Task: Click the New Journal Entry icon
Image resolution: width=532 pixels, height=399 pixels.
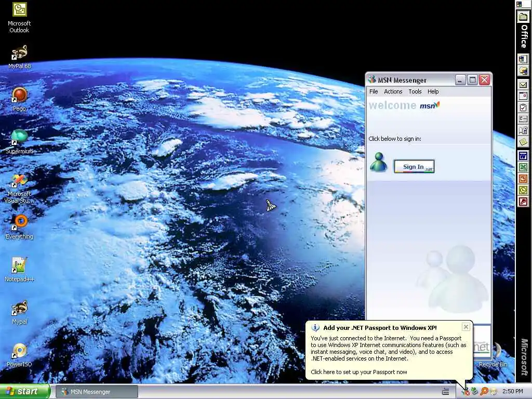Action: pyautogui.click(x=523, y=130)
